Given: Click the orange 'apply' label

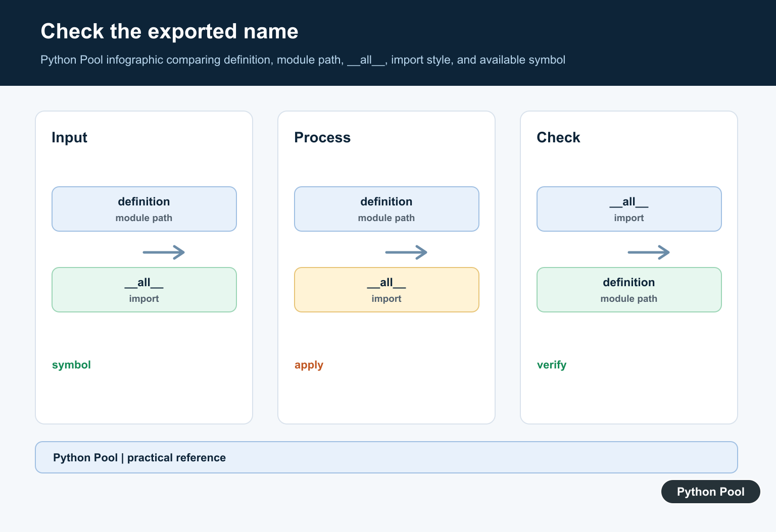Looking at the screenshot, I should coord(309,365).
